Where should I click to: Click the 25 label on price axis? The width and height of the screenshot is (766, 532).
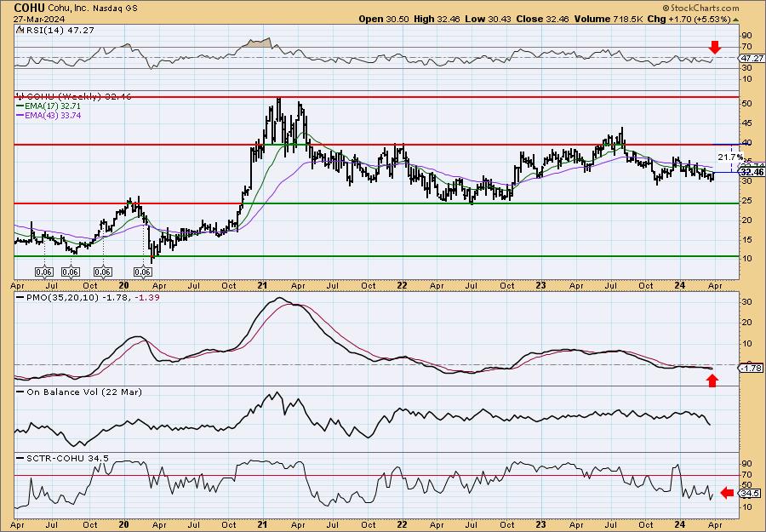pyautogui.click(x=747, y=200)
